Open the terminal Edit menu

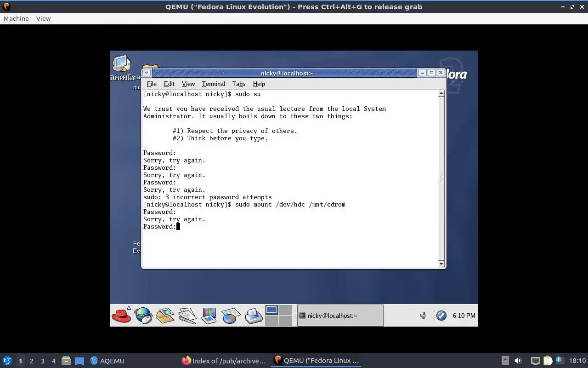point(169,84)
